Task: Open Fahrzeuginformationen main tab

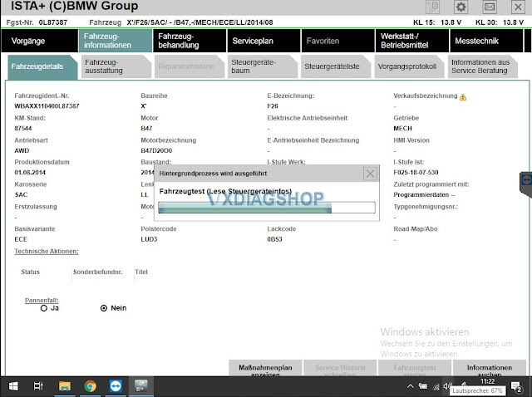Action: click(116, 41)
